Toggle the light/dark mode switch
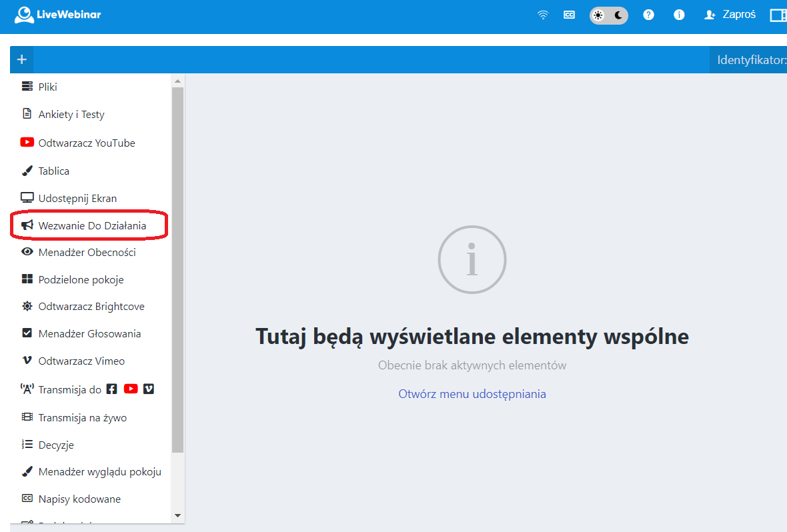This screenshot has height=532, width=787. pyautogui.click(x=608, y=15)
